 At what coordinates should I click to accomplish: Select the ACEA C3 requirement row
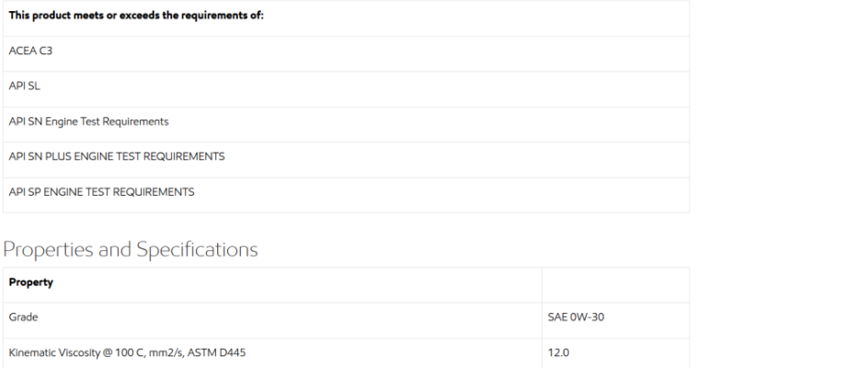[x=346, y=53]
